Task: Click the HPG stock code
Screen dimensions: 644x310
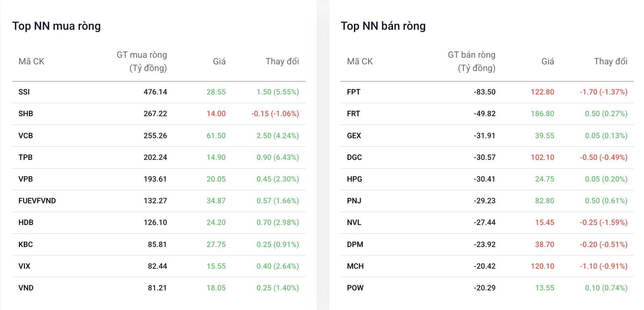Action: pos(355,179)
